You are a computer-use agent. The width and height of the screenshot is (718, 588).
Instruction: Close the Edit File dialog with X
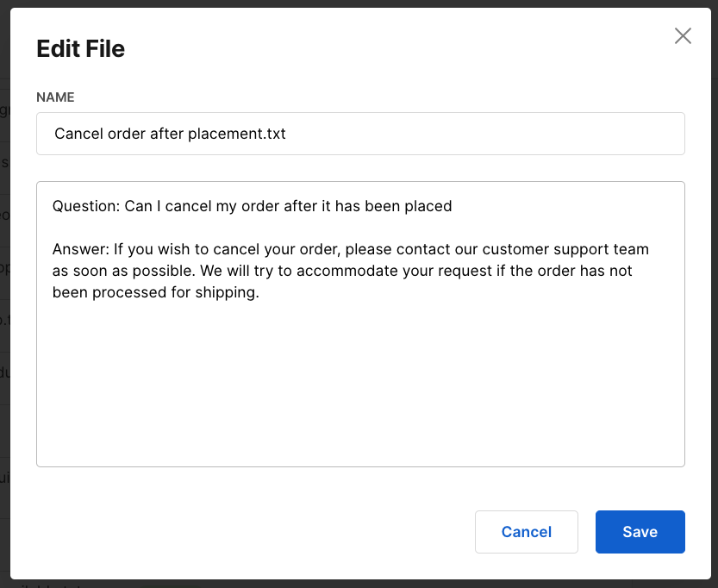(683, 35)
